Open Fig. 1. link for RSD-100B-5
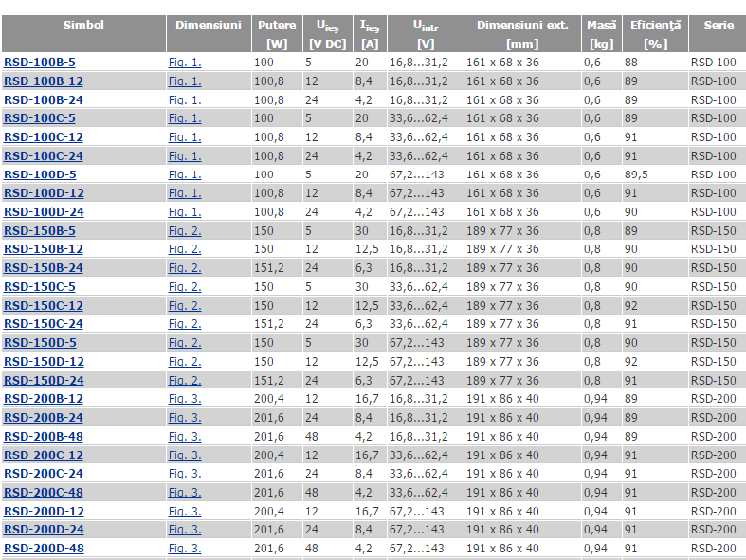 [185, 63]
